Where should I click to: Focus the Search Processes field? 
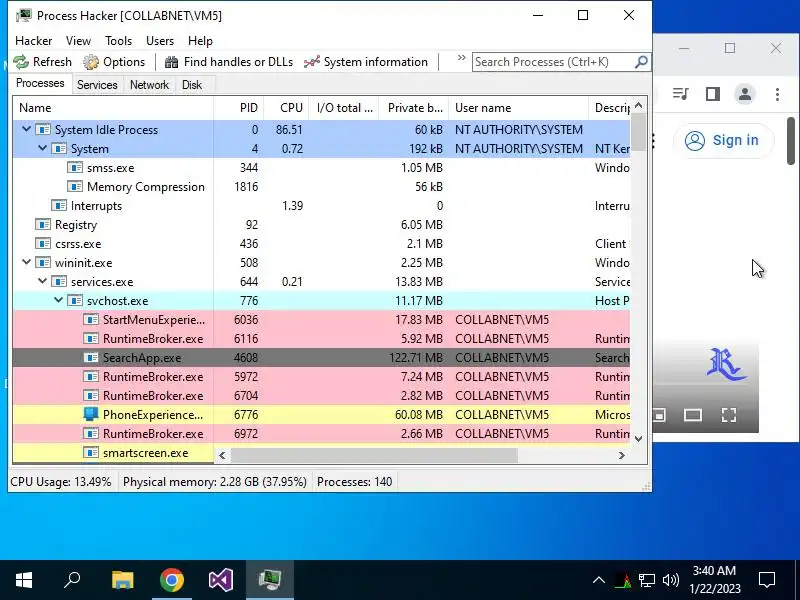click(x=554, y=62)
